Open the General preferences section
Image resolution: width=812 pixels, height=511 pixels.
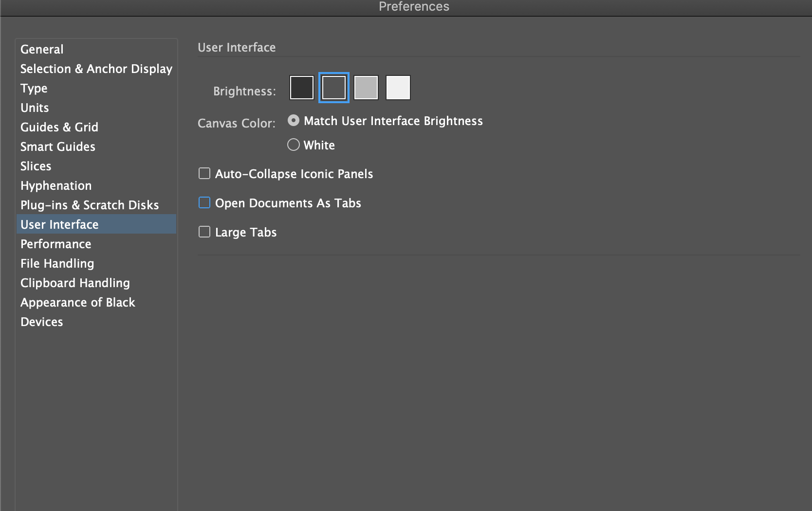click(x=42, y=49)
